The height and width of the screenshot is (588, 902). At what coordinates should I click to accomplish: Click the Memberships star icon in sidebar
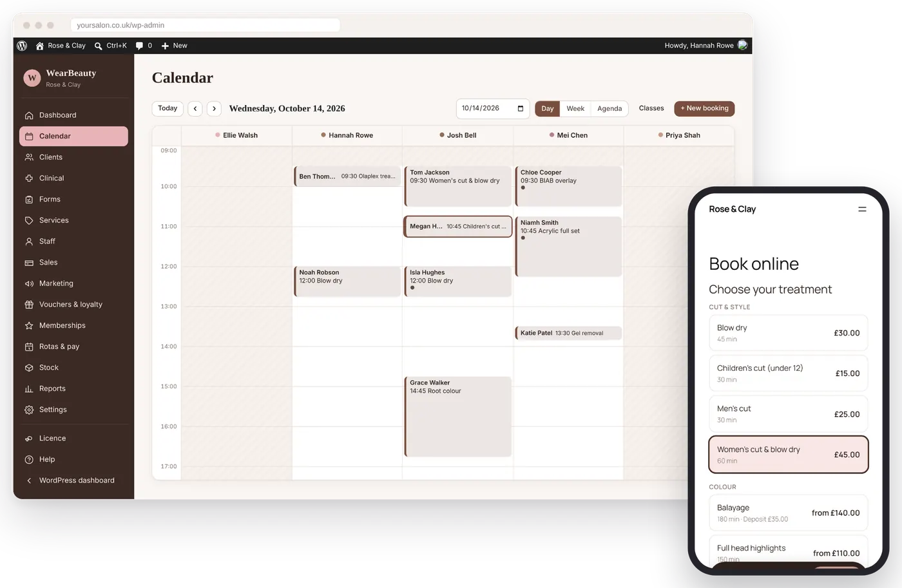[x=29, y=326]
